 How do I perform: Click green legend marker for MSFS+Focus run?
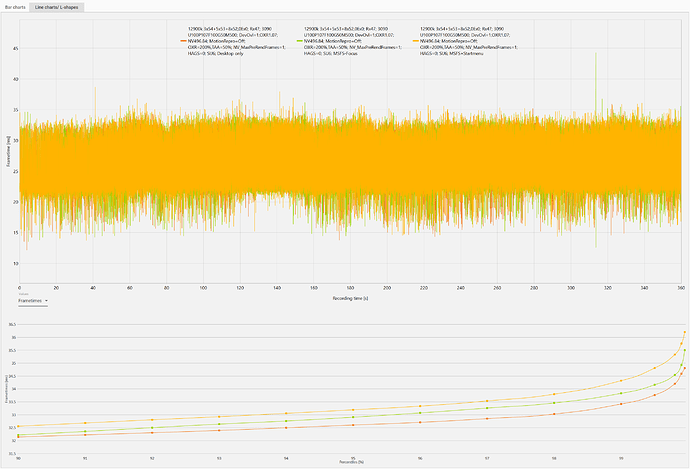coord(295,41)
